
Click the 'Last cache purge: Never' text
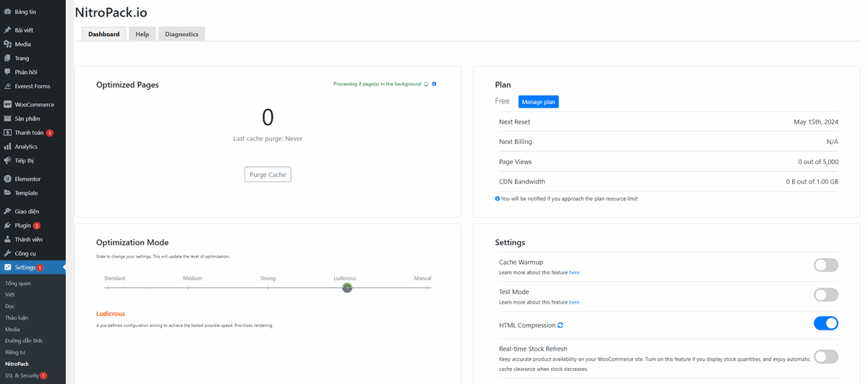coord(268,138)
